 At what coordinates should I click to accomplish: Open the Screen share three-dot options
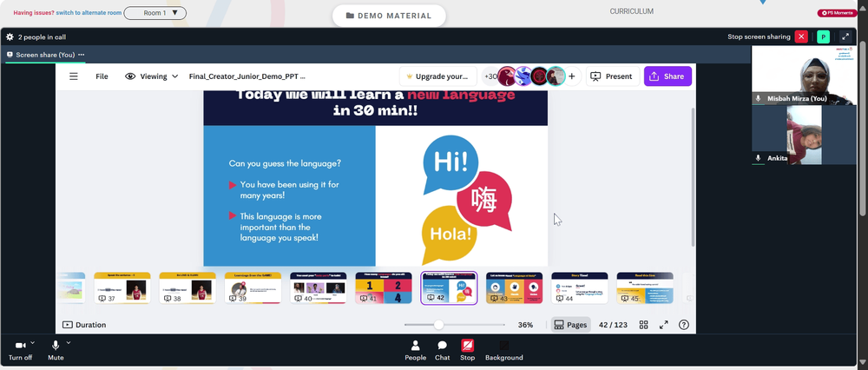(82, 55)
